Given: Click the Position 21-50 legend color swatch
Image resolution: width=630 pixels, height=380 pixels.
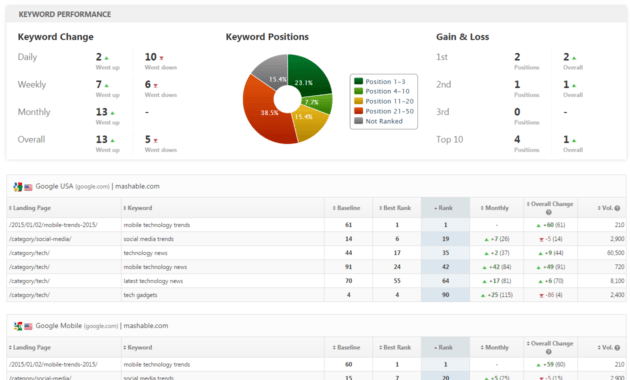Looking at the screenshot, I should click(358, 111).
